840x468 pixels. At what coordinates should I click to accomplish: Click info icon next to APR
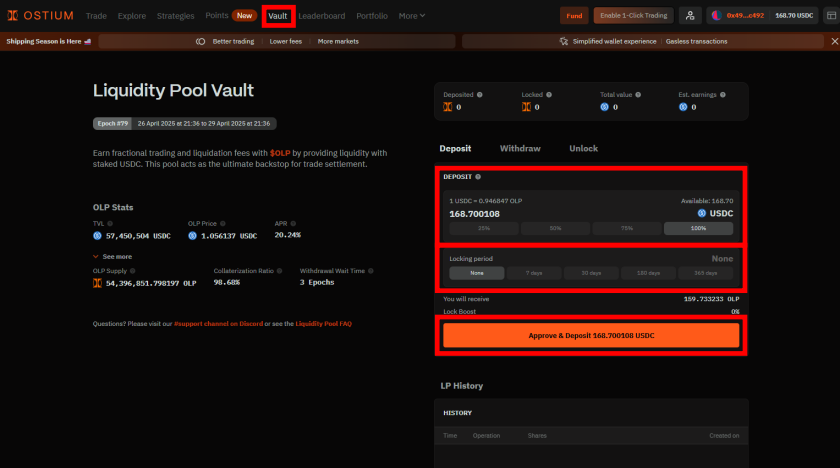(293, 224)
